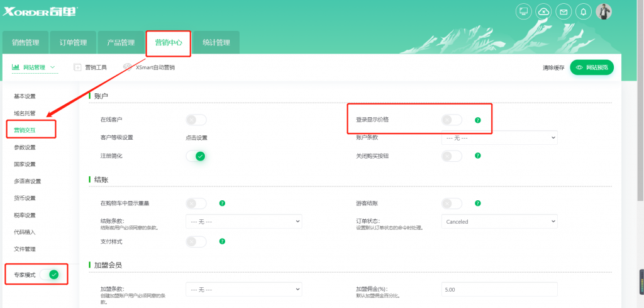Click help icon beside 游客结账
644x308 pixels.
[x=478, y=203]
